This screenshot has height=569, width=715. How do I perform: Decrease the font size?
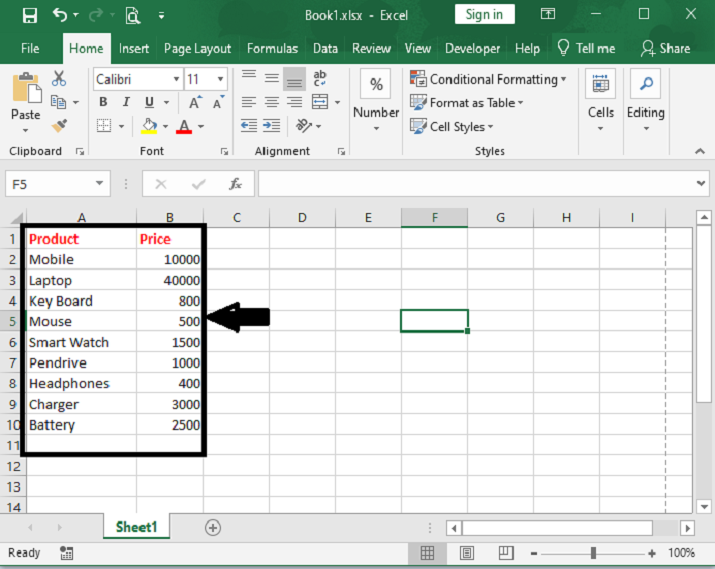point(218,103)
